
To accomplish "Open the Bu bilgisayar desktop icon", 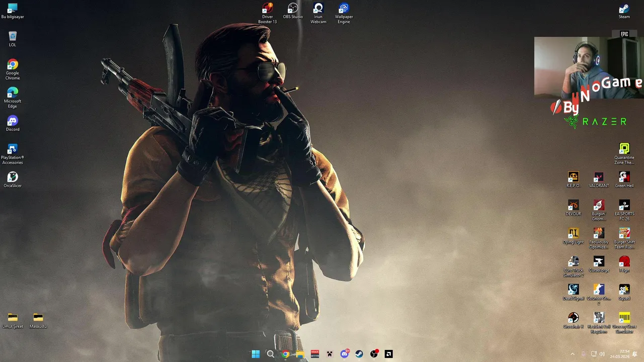I will click(x=13, y=11).
